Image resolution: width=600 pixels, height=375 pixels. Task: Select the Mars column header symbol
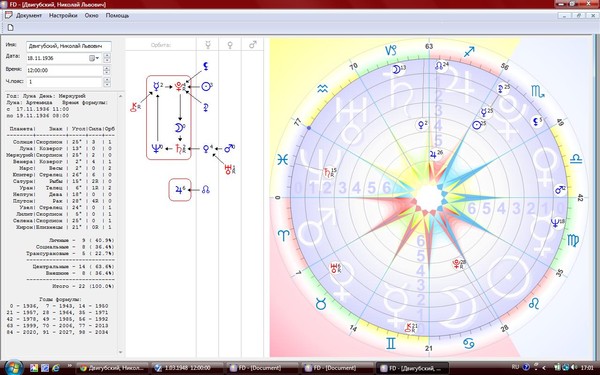pyautogui.click(x=253, y=45)
